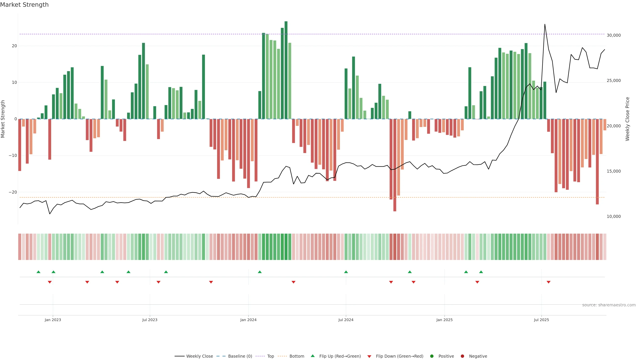Click the first green flip-up triangle marker
Viewport: 644px width, 362px height.
pos(39,272)
